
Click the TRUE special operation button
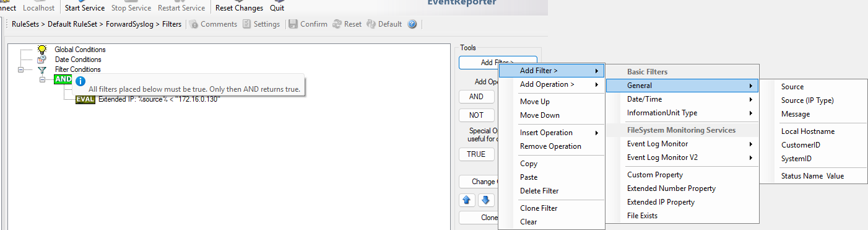click(476, 154)
